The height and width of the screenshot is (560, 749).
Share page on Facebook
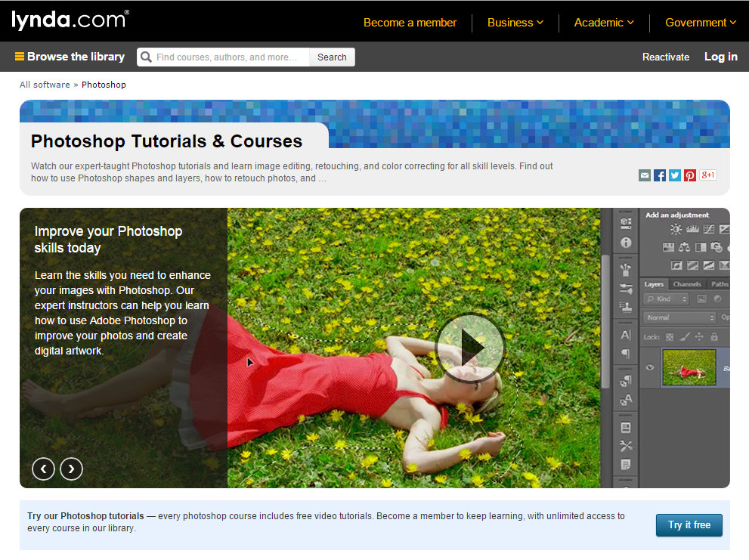[x=660, y=175]
